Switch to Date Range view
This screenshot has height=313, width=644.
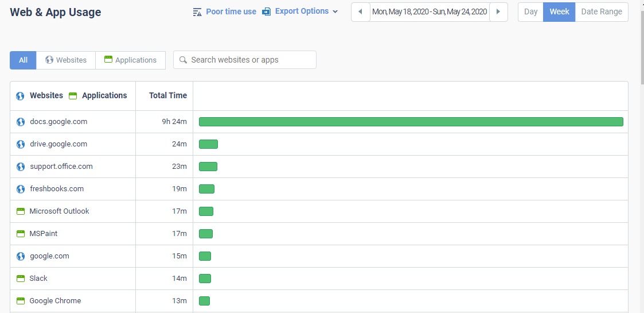602,12
